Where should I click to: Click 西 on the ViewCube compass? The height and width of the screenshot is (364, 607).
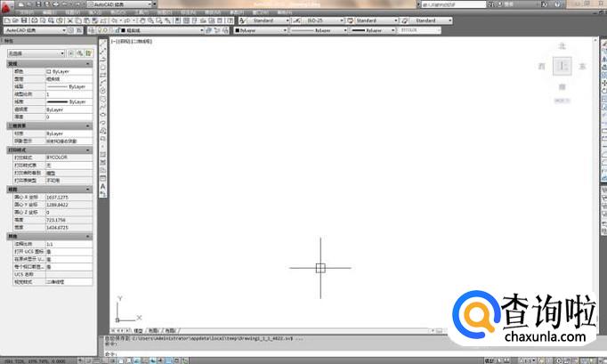pos(541,67)
